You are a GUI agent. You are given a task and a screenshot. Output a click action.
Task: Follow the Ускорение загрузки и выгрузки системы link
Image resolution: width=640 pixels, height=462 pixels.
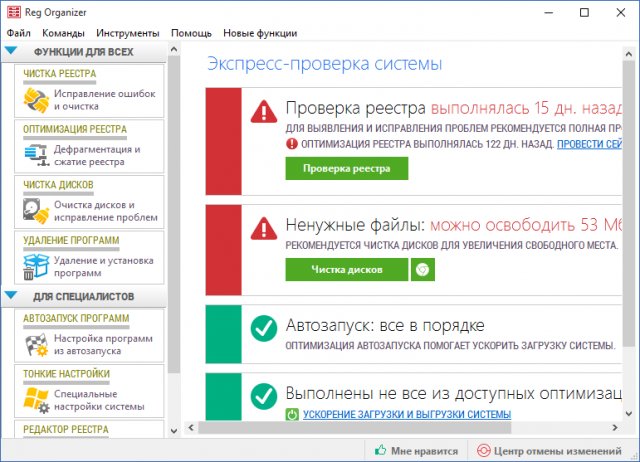407,414
